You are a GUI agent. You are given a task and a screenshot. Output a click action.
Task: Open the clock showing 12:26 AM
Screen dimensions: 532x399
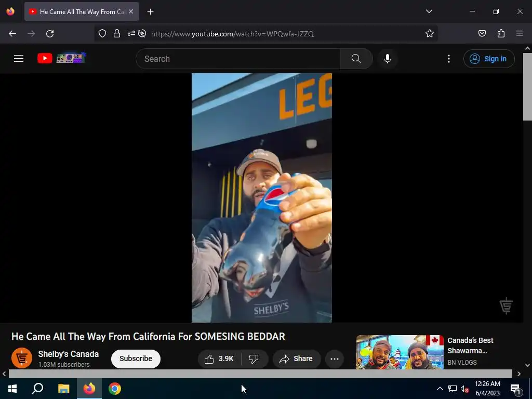click(x=487, y=389)
